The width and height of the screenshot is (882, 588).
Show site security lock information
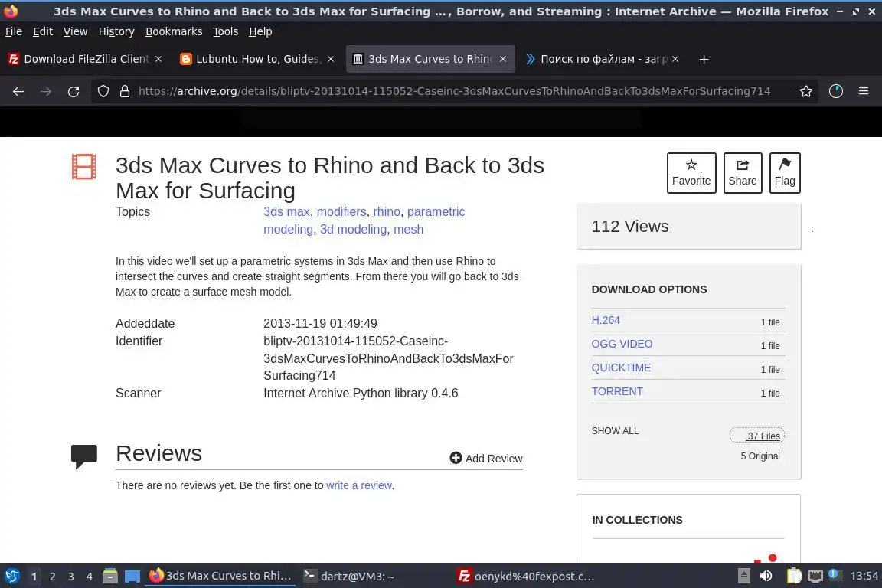125,91
